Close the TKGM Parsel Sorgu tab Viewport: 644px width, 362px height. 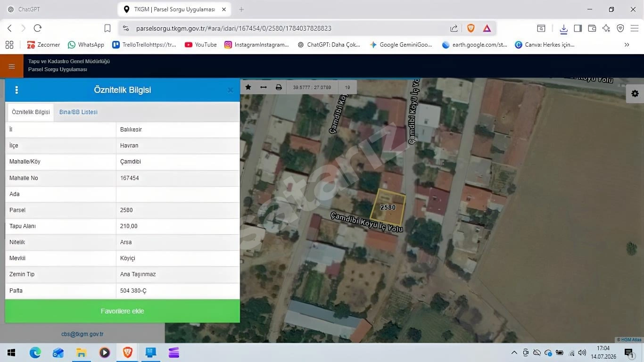click(x=224, y=9)
